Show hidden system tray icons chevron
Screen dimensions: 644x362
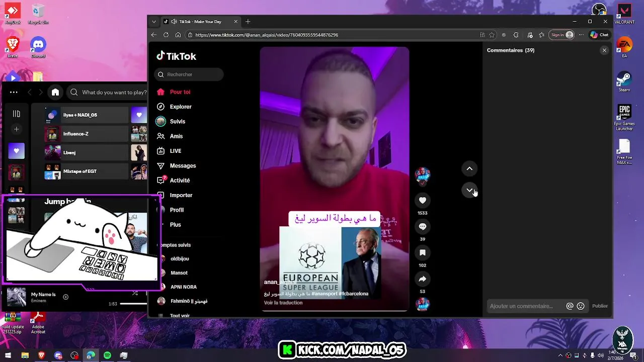(560, 355)
